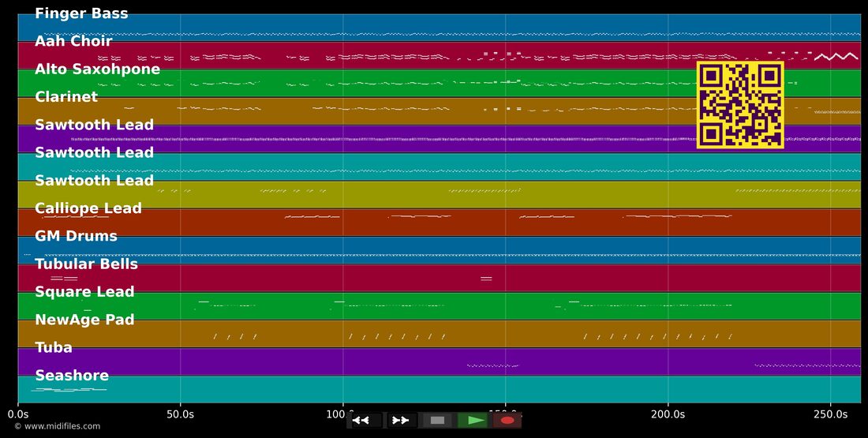
Task: Start playback with the green play button
Action: (473, 421)
